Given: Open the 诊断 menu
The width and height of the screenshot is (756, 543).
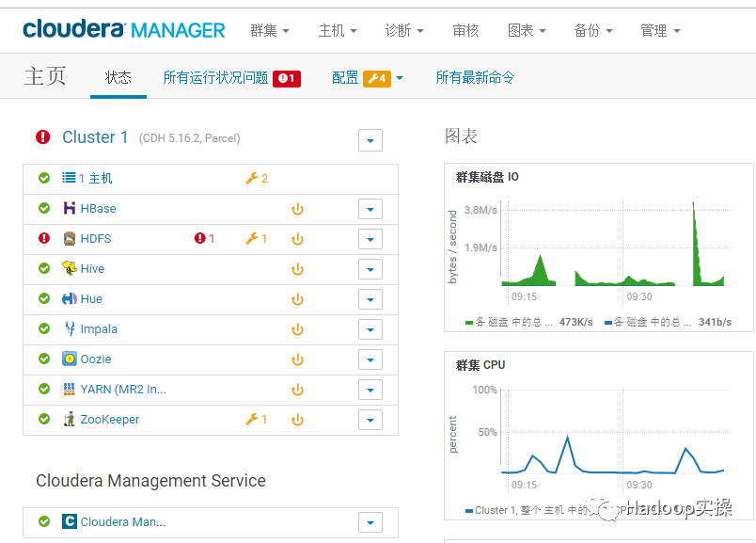Looking at the screenshot, I should click(404, 30).
